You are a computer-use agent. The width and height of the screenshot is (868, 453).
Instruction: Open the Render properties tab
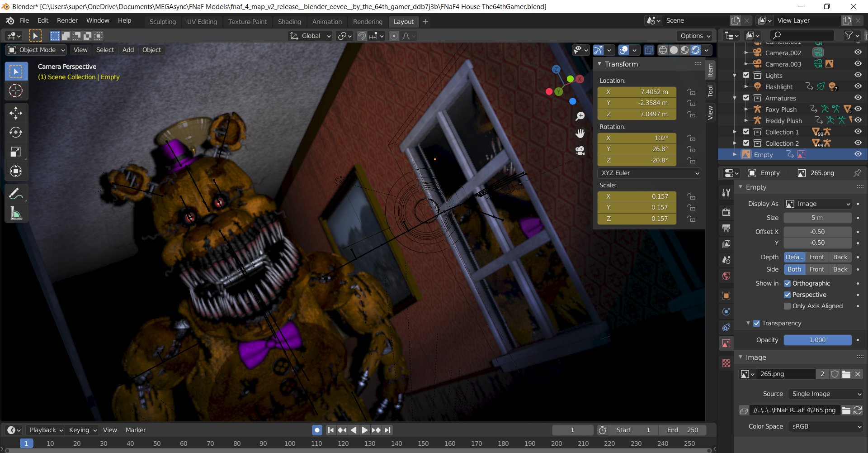click(726, 212)
